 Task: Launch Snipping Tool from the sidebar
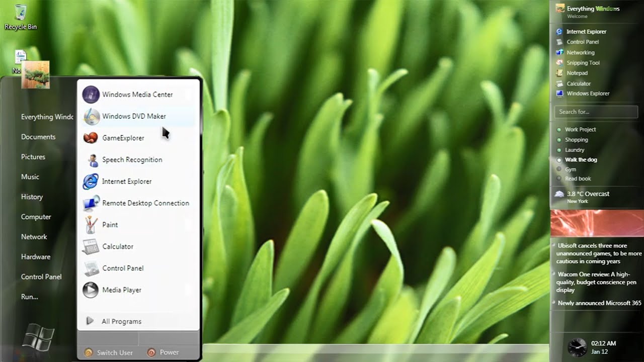(x=578, y=63)
